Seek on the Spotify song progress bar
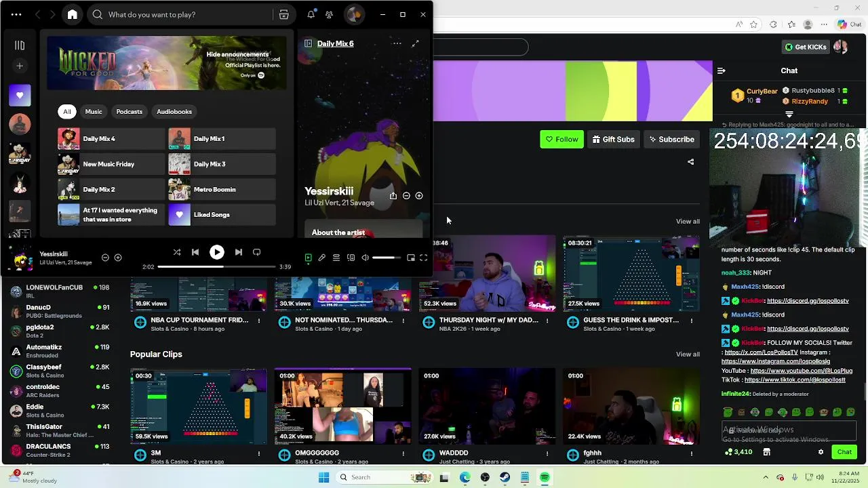868x488 pixels. point(216,267)
